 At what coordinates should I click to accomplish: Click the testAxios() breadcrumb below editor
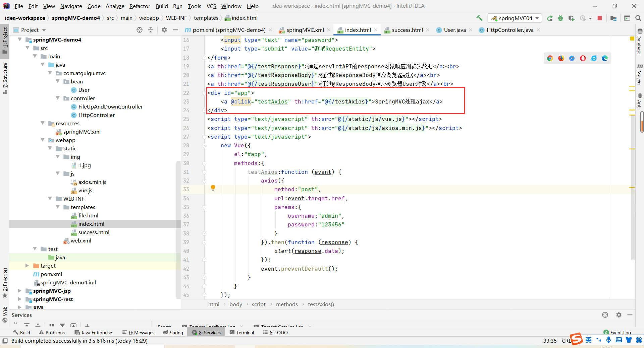click(x=321, y=304)
